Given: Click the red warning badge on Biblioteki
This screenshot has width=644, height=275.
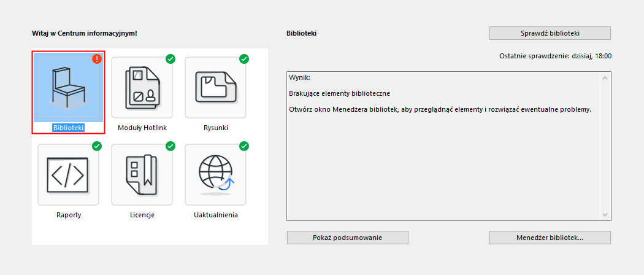Looking at the screenshot, I should [x=97, y=59].
